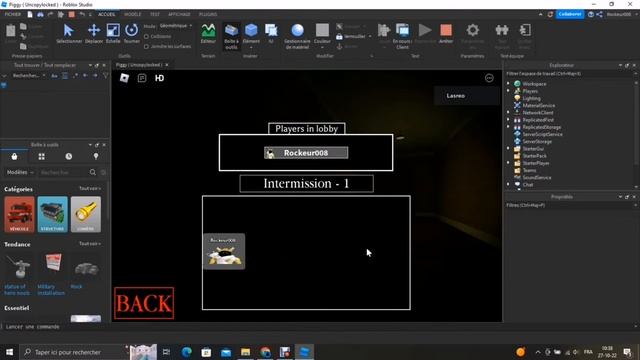640x360 pixels.
Task: Select the Sélectionner arrow tool
Action: [x=69, y=33]
